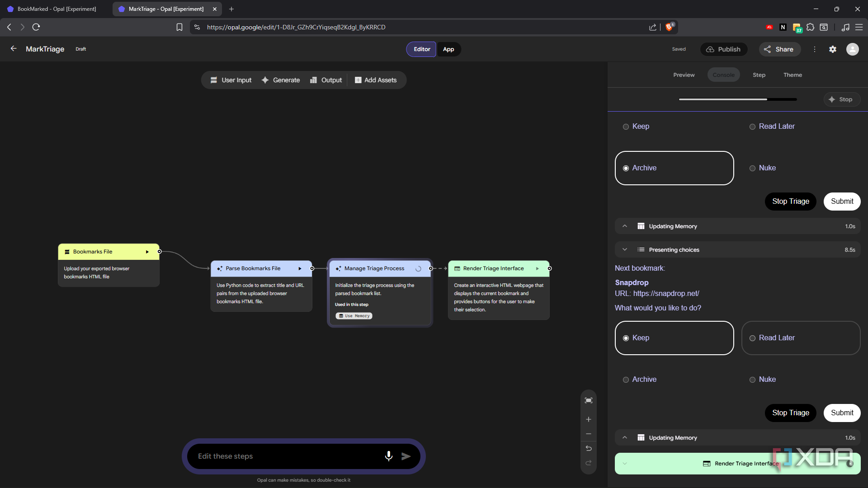Collapse the first Updating Memory row
Image resolution: width=868 pixels, height=488 pixels.
[x=625, y=226]
